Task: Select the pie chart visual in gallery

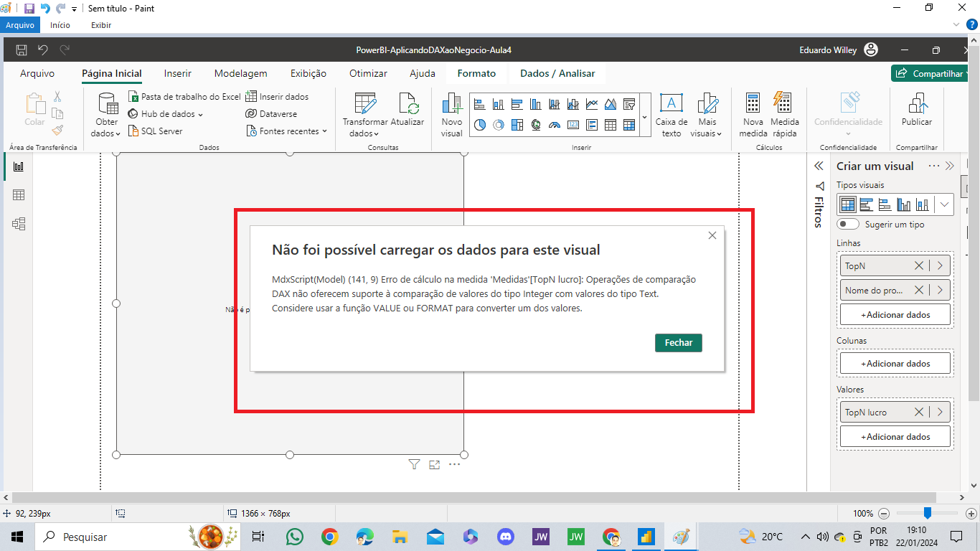Action: [480, 125]
